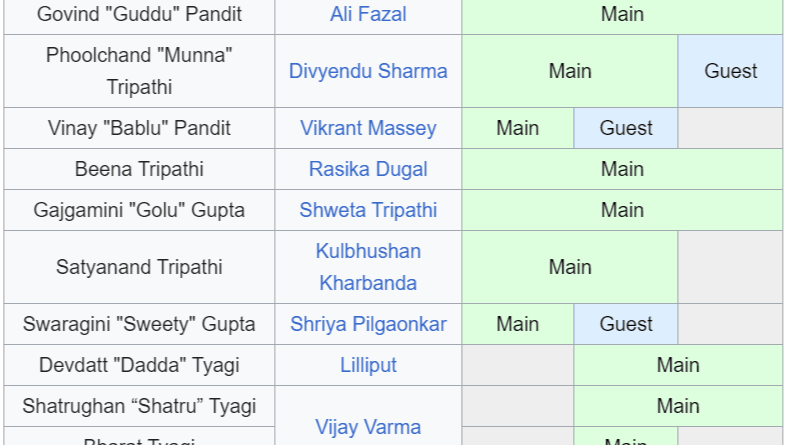
Task: Select the Vinay "Bablu" Pandit cell
Action: pyautogui.click(x=139, y=128)
